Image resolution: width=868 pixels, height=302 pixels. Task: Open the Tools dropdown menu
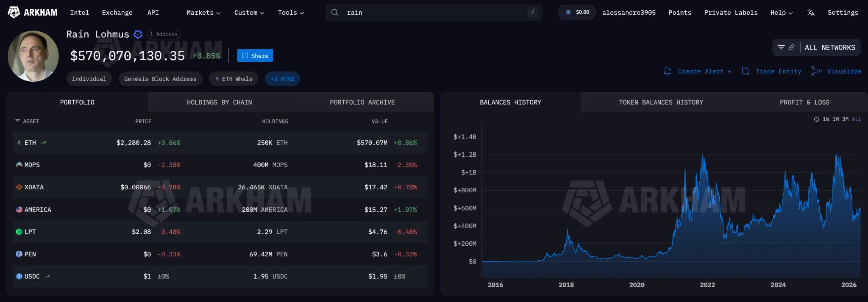pyautogui.click(x=291, y=13)
